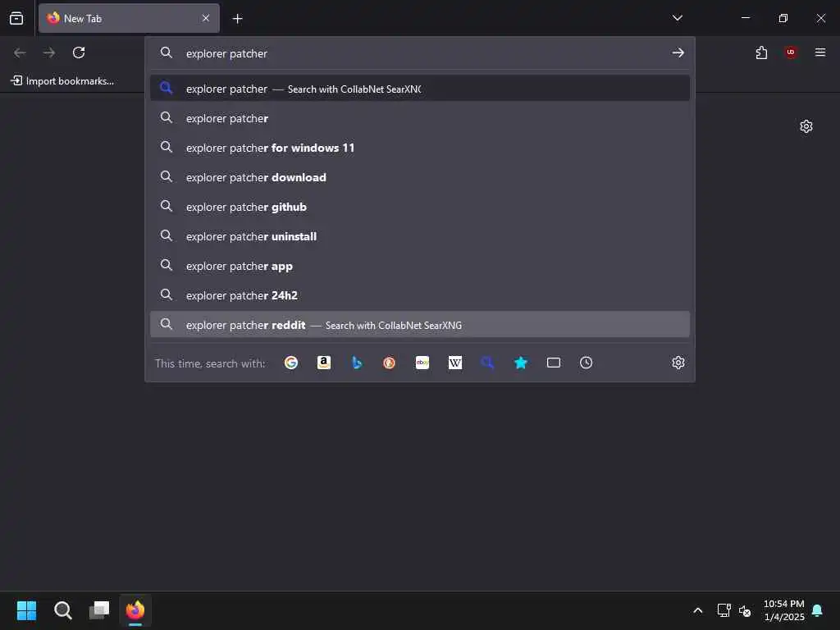Open Task View on taskbar
840x630 pixels.
[x=99, y=610]
